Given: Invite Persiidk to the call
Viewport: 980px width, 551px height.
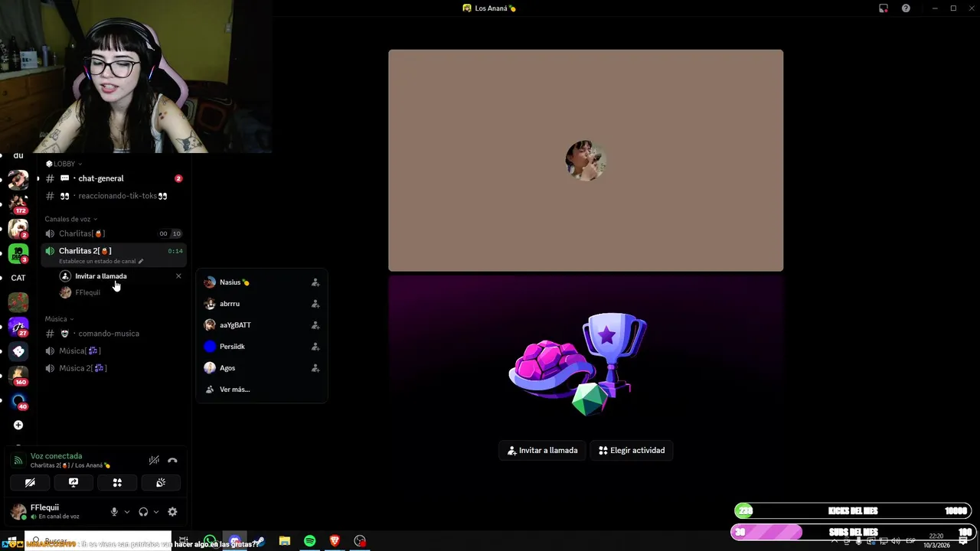Looking at the screenshot, I should point(262,347).
